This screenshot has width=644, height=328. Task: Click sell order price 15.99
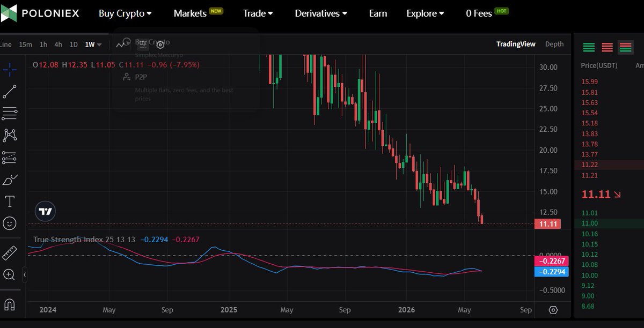click(x=589, y=81)
